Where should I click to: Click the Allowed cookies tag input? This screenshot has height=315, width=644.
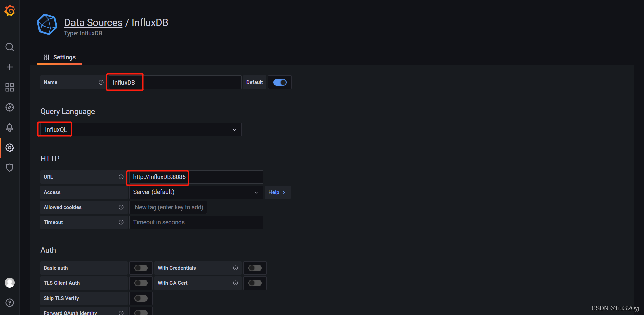[168, 207]
